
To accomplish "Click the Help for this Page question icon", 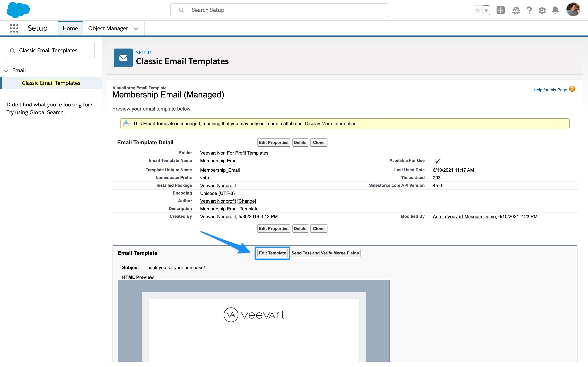I will pyautogui.click(x=572, y=89).
